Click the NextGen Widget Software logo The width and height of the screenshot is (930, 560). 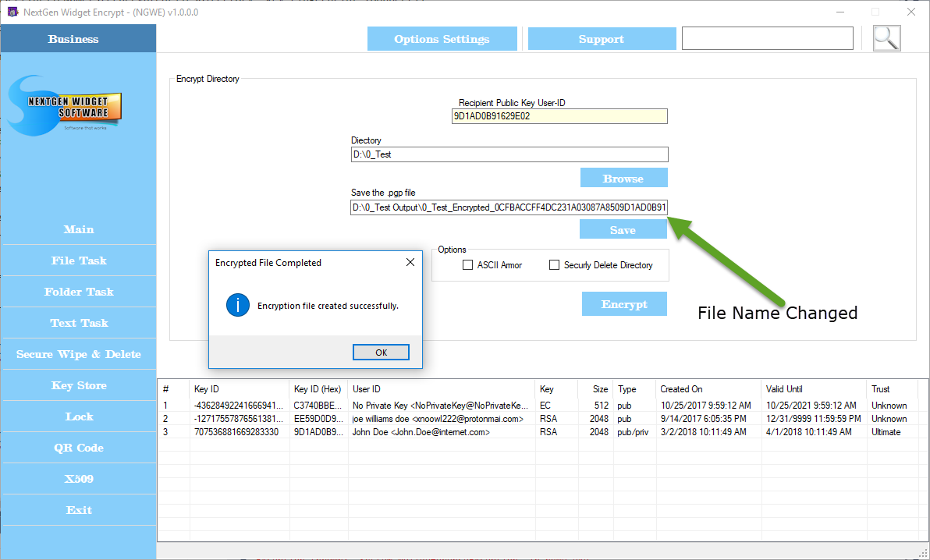(x=66, y=105)
